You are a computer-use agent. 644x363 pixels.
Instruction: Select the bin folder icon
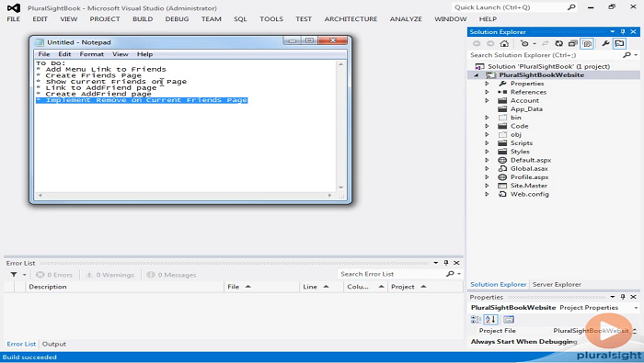[x=502, y=118]
